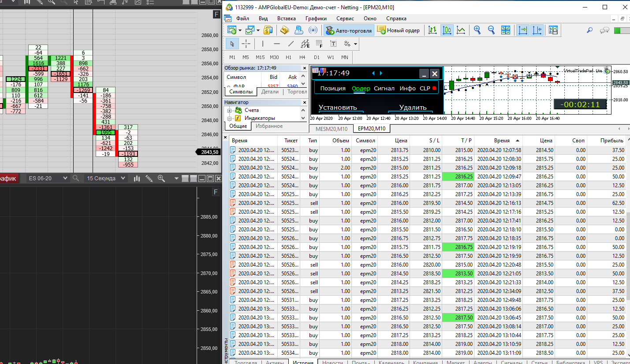
Task: Expand the Счета tree node
Action: tap(229, 110)
